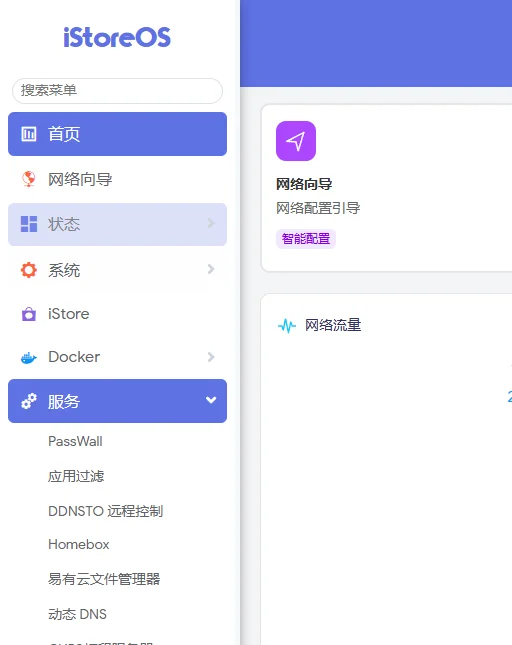Expand the Docker submenu chevron
Image resolution: width=512 pixels, height=645 pixels.
211,357
